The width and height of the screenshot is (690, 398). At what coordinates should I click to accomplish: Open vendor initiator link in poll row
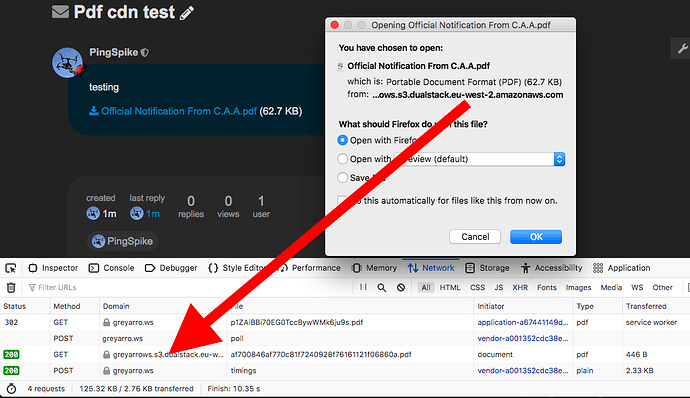click(x=523, y=338)
